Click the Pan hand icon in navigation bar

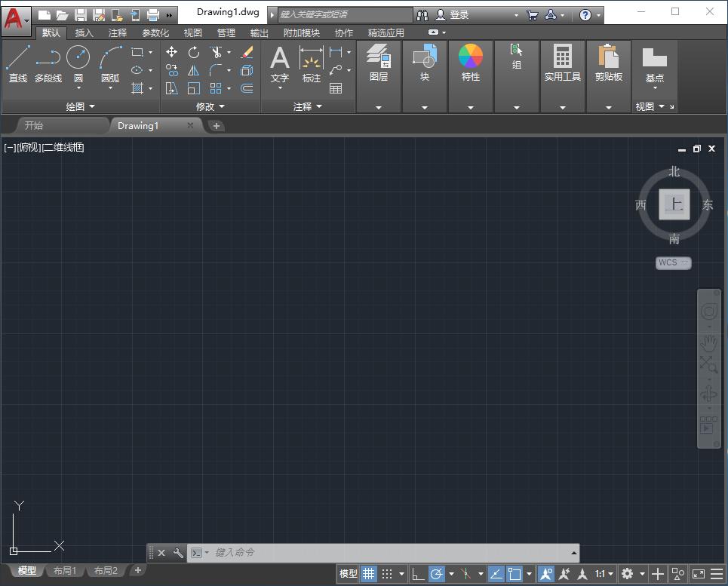(x=709, y=343)
